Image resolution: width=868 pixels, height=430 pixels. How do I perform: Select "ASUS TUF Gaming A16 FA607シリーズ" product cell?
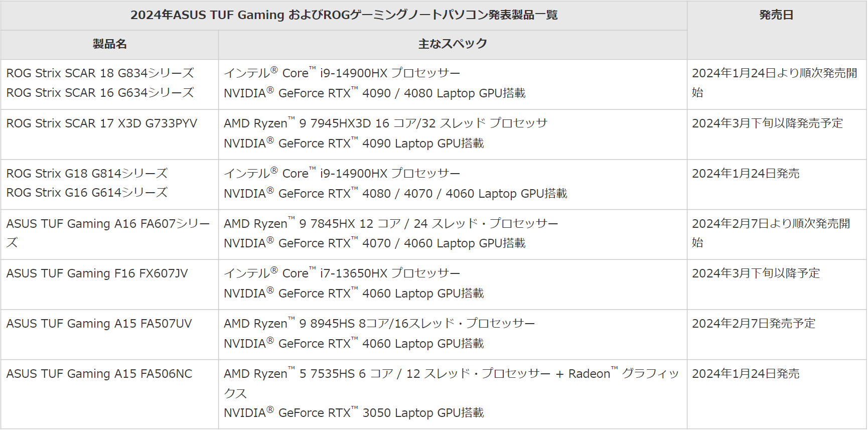pos(108,233)
